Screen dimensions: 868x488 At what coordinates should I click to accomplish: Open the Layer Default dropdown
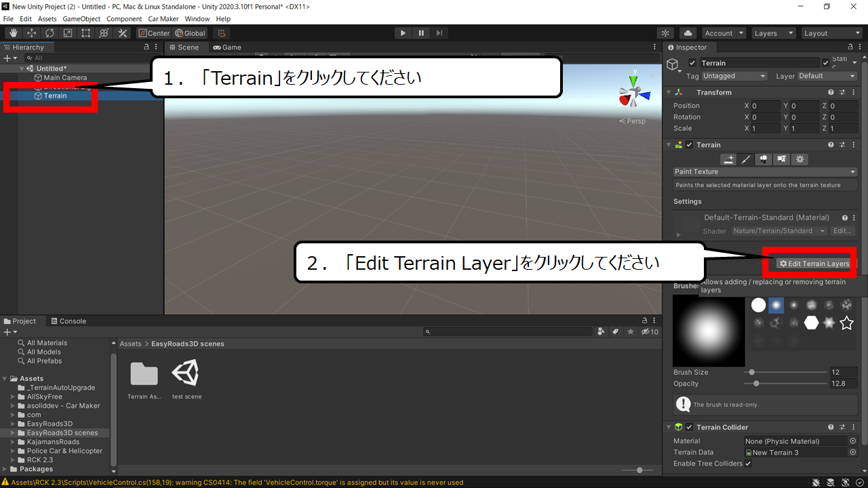[x=827, y=76]
